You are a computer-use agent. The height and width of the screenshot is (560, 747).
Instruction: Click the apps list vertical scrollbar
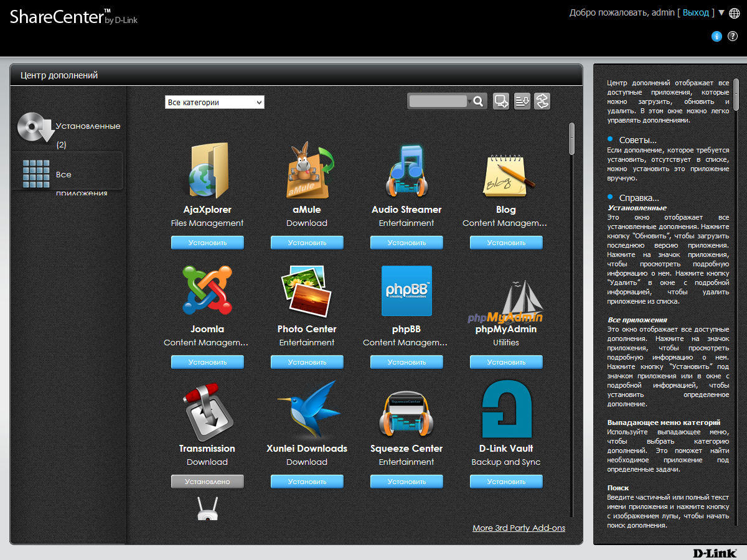(571, 138)
